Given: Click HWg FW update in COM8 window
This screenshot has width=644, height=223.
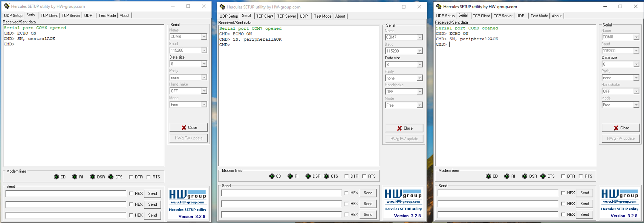Looking at the screenshot, I should click(x=621, y=139).
